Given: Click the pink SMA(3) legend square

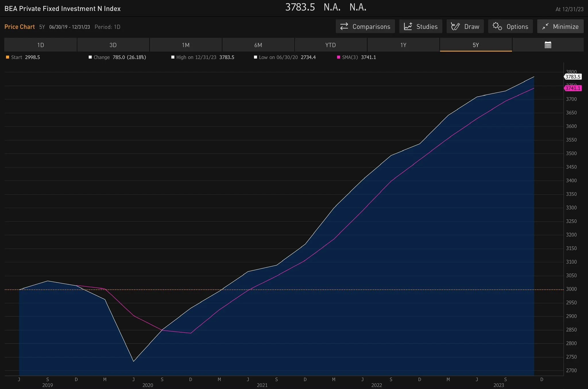Looking at the screenshot, I should [339, 57].
